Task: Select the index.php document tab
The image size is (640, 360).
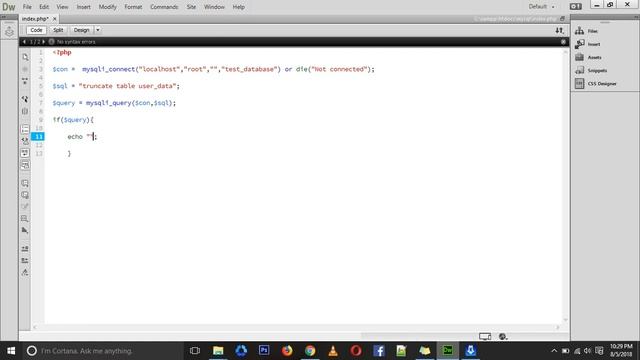Action: pos(35,19)
